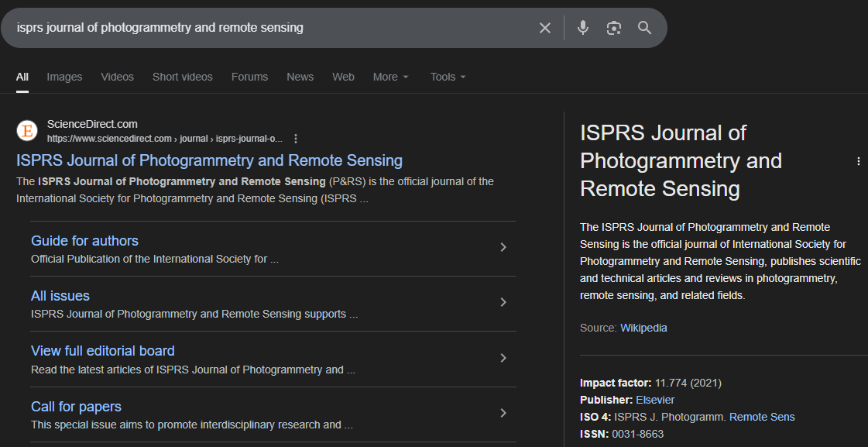
Task: Clear the search box with X icon
Action: point(545,28)
